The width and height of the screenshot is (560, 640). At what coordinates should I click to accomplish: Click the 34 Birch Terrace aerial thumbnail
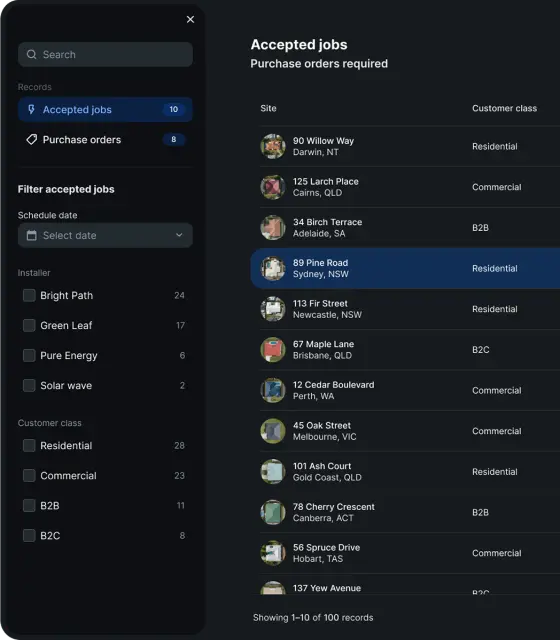273,227
